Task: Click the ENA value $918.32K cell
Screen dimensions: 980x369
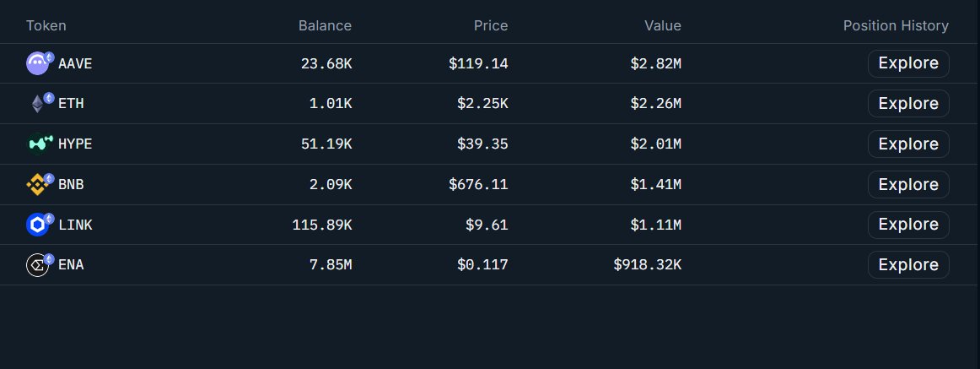Action: [647, 265]
